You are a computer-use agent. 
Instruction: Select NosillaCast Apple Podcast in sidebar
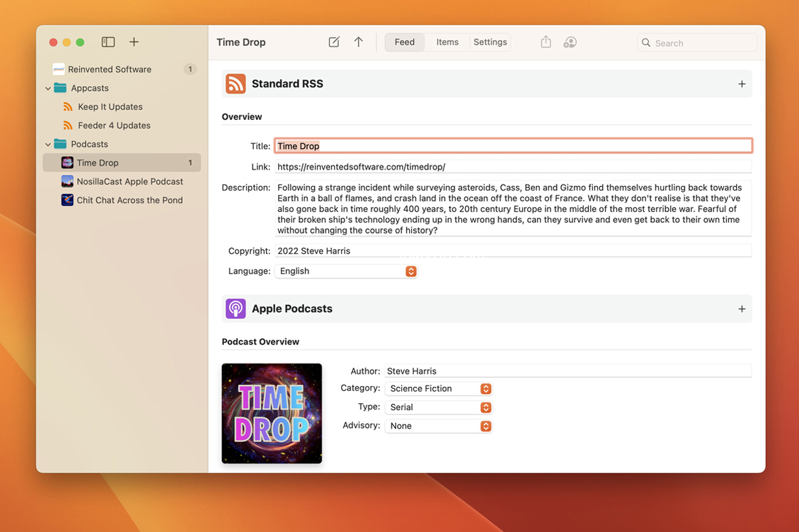point(122,181)
